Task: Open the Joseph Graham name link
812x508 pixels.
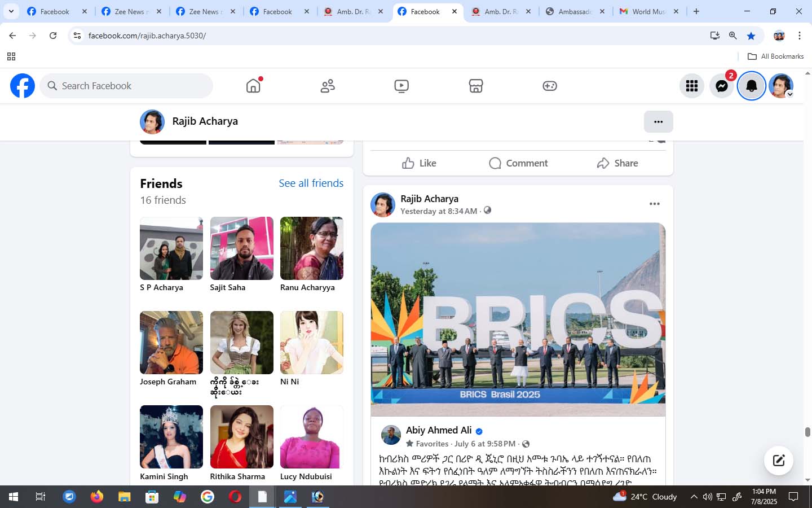Action: coord(168,382)
